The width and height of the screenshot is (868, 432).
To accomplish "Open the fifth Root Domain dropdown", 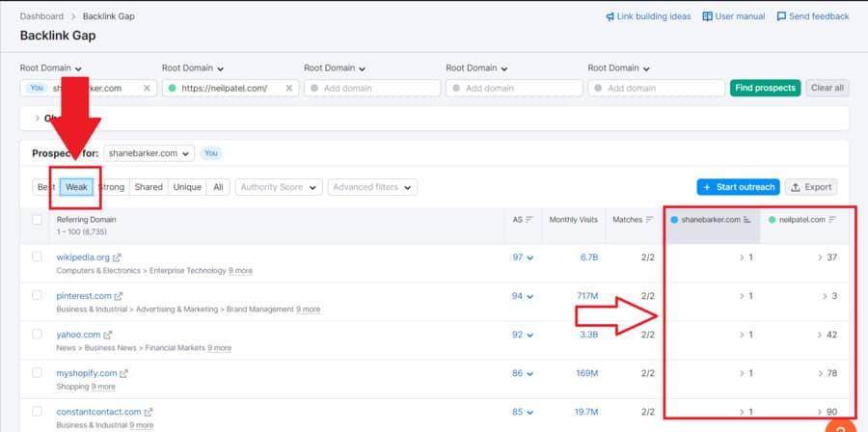I will (x=619, y=68).
